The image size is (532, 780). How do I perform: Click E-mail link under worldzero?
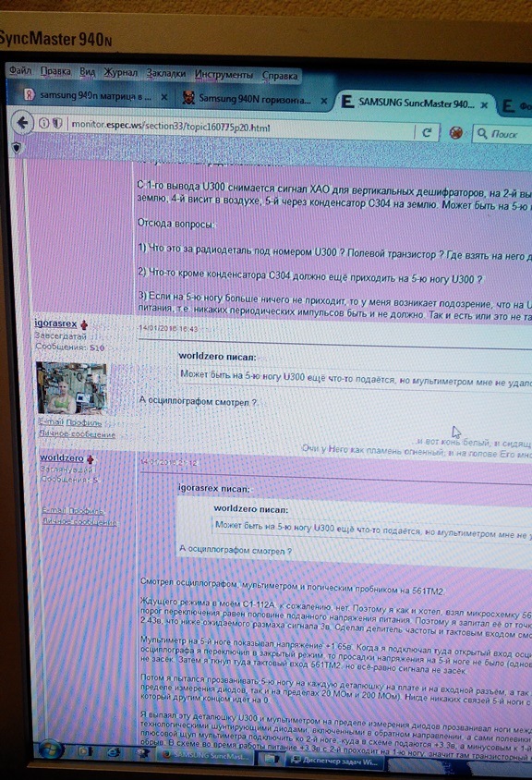pos(54,510)
